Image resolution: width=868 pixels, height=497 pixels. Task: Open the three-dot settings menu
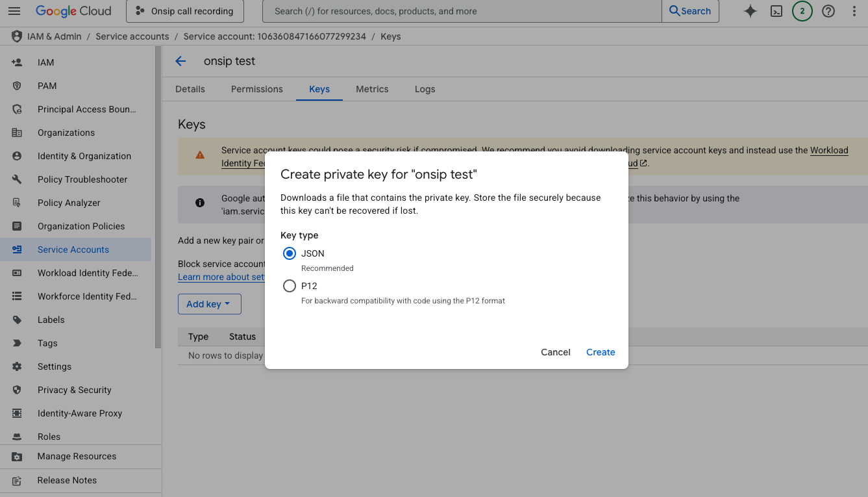tap(854, 11)
